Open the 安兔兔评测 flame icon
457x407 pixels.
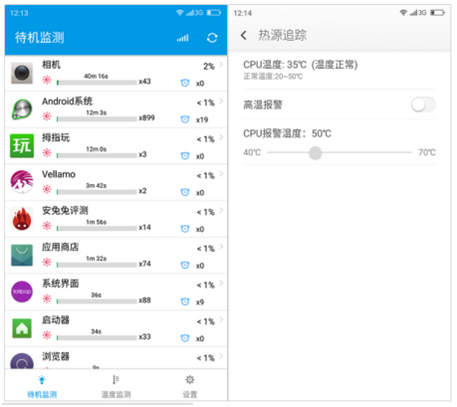(22, 219)
